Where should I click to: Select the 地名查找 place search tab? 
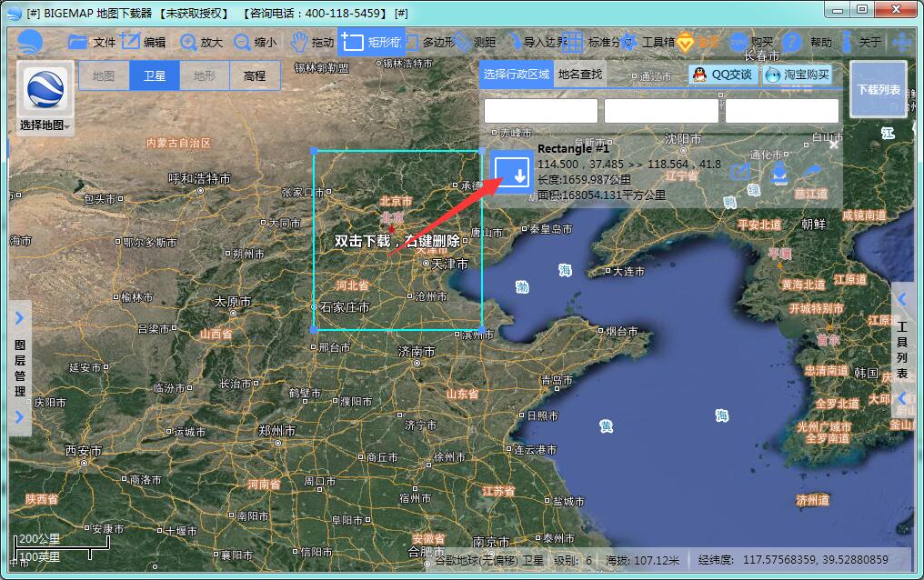pos(580,75)
